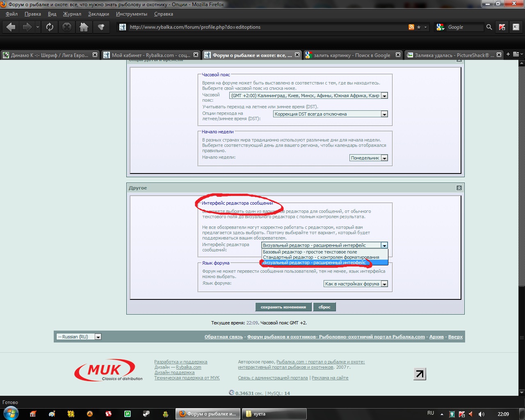Open the Файл menu

click(11, 14)
